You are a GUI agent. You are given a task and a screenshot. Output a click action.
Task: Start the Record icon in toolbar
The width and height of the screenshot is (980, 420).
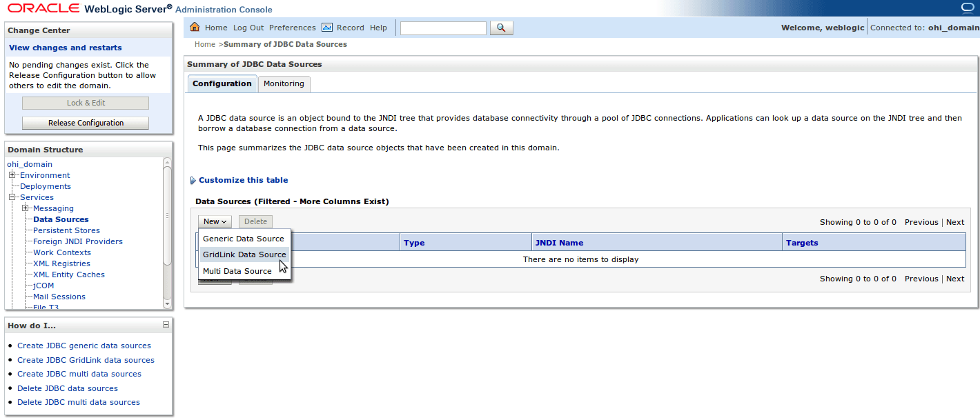click(x=327, y=28)
